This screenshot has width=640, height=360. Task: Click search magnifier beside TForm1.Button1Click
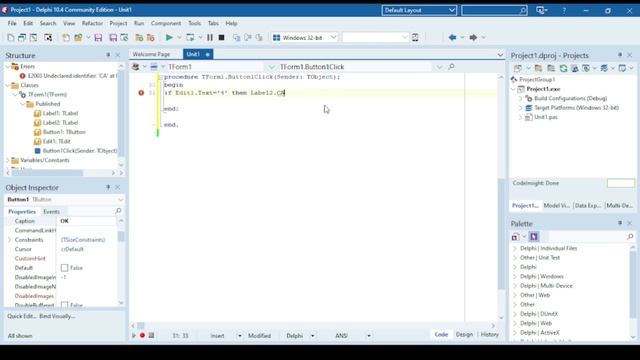tap(451, 67)
